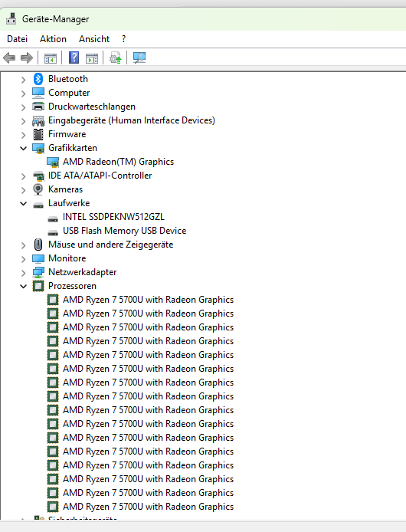Expand the Monitore node

(23, 259)
